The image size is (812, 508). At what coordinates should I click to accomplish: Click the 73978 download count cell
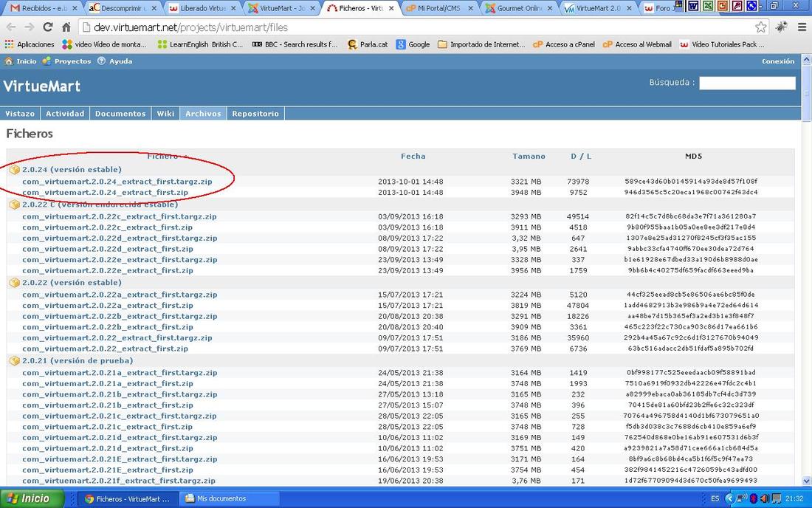pos(578,182)
